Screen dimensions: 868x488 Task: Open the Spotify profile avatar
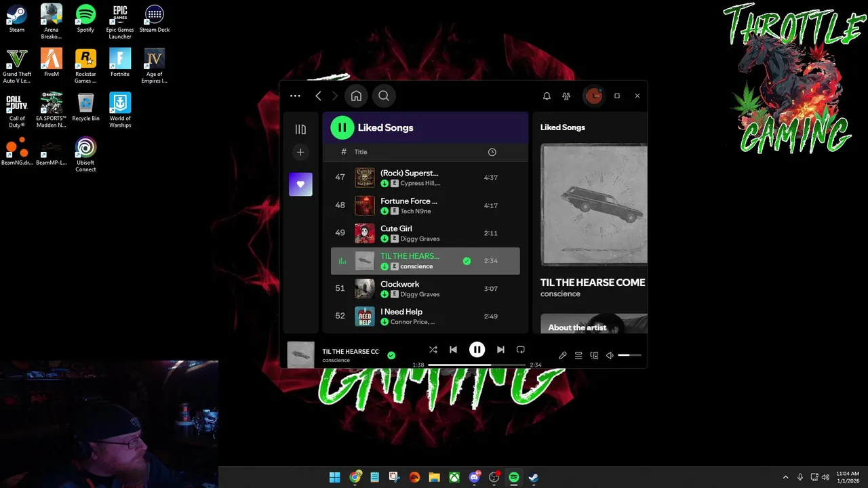594,96
